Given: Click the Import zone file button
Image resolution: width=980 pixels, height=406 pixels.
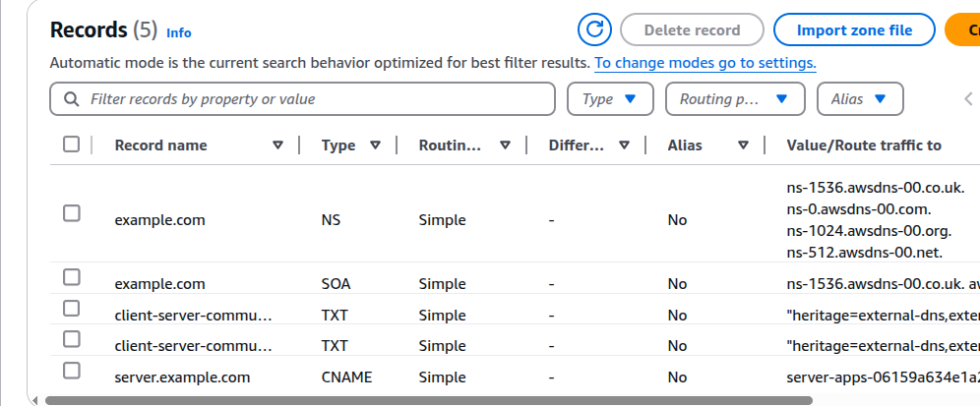Looking at the screenshot, I should [854, 29].
